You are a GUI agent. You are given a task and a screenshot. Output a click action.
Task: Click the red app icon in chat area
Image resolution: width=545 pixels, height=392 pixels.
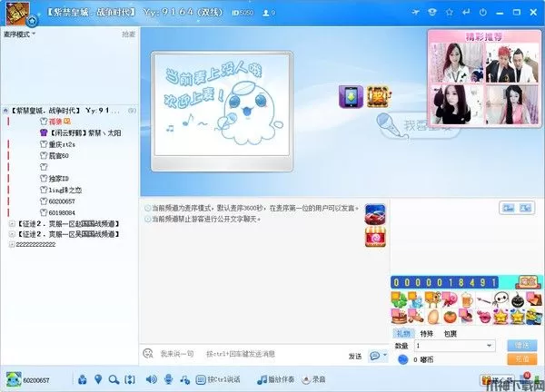(375, 238)
